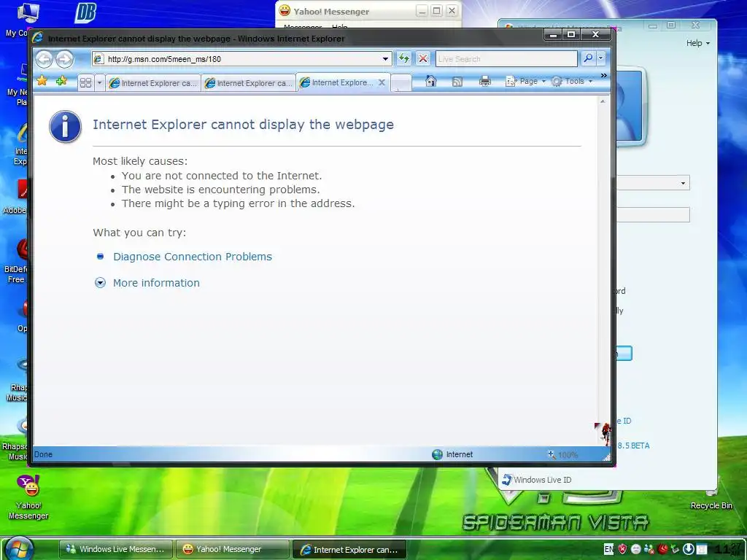
Task: Click the Internet Explorer taskbar button
Action: point(349,549)
